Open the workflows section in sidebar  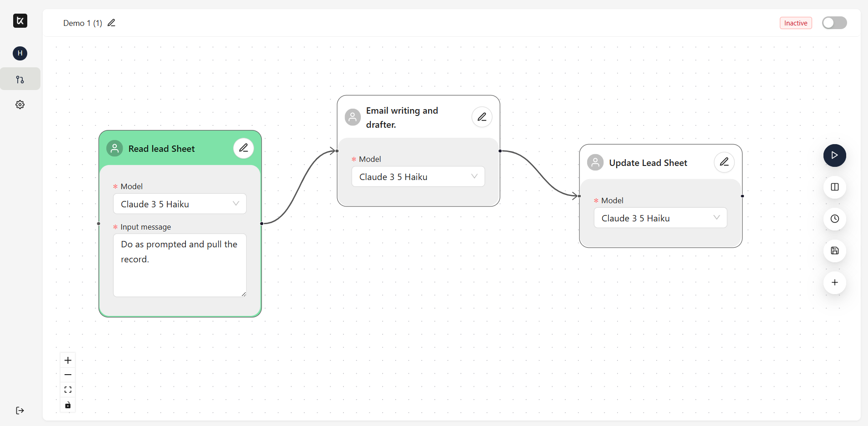(20, 80)
